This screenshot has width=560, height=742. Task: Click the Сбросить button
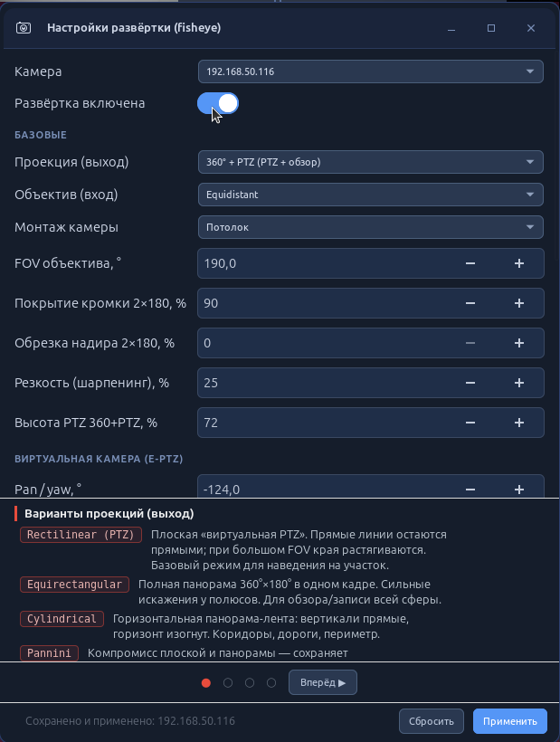(432, 721)
